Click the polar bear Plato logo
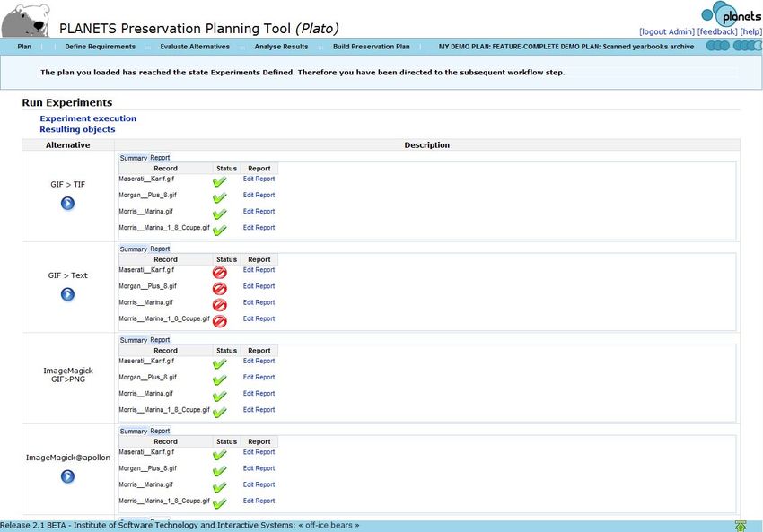Viewport: 763px width, 532px height. click(x=26, y=21)
